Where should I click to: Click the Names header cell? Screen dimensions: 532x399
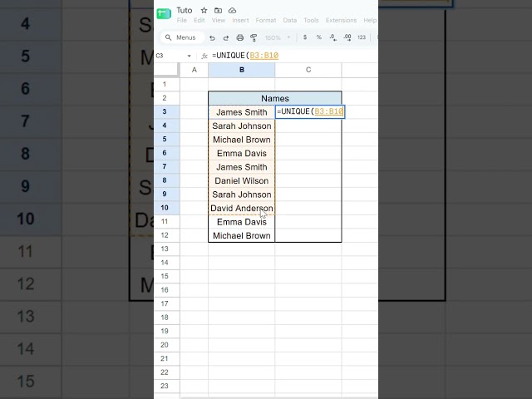pos(275,98)
